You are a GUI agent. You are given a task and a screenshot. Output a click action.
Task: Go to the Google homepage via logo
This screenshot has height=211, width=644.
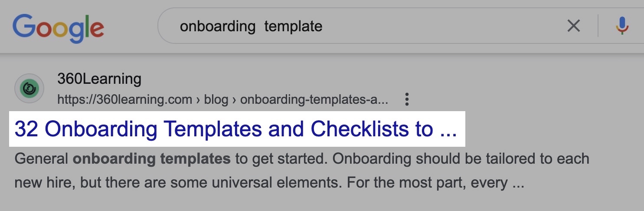(x=58, y=28)
